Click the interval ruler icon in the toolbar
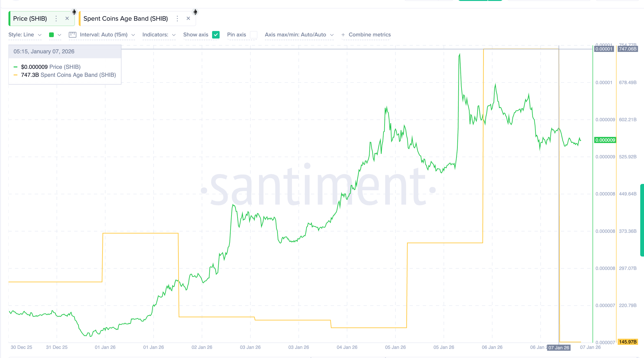Image resolution: width=644 pixels, height=358 pixels. pos(73,35)
